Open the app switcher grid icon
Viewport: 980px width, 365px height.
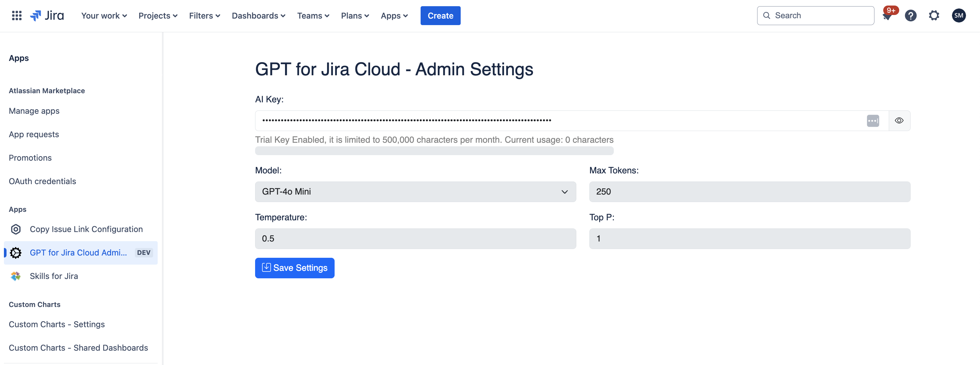(x=16, y=16)
